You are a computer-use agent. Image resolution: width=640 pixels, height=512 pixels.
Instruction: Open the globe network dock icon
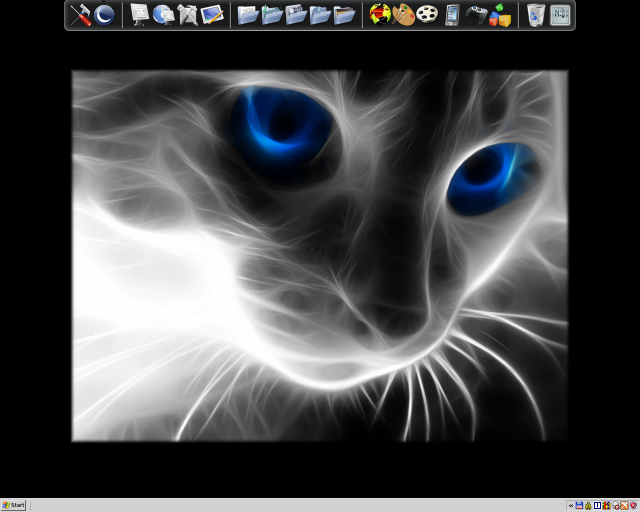164,15
